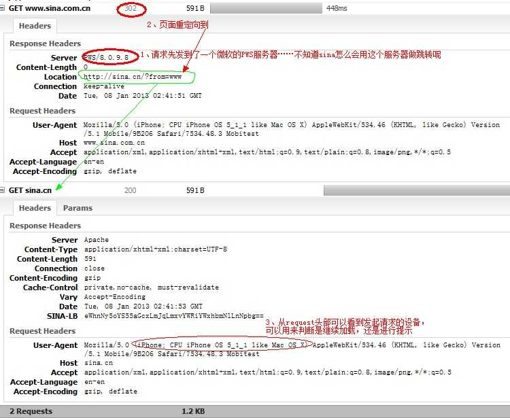This screenshot has height=420, width=510.
Task: Select the SINA-LB header value
Action: point(174,315)
